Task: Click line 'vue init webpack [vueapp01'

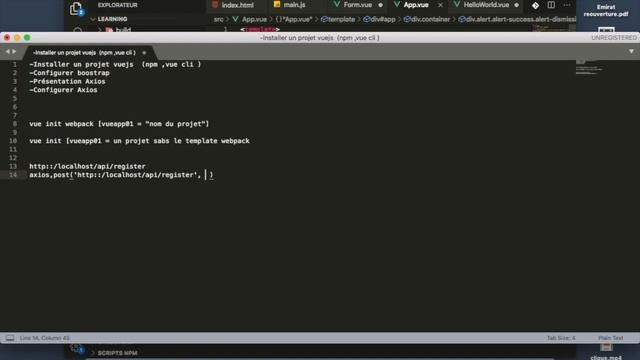Action: pyautogui.click(x=119, y=124)
